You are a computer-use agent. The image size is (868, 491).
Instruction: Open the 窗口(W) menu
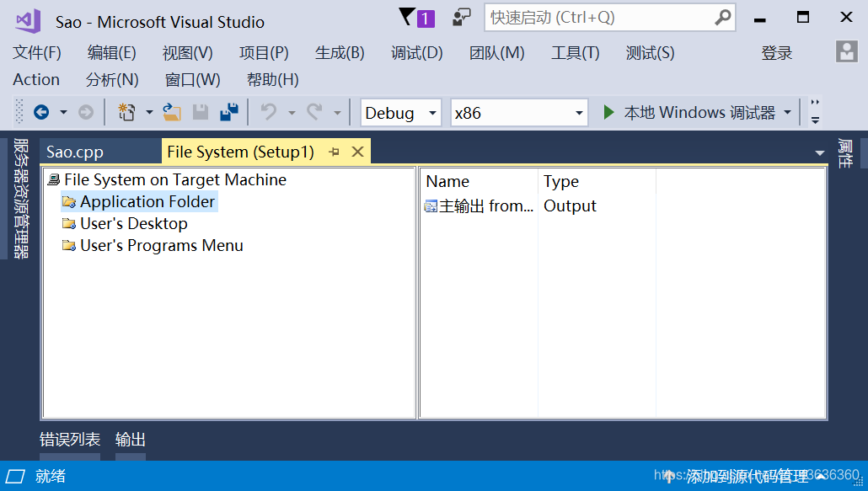click(x=193, y=80)
